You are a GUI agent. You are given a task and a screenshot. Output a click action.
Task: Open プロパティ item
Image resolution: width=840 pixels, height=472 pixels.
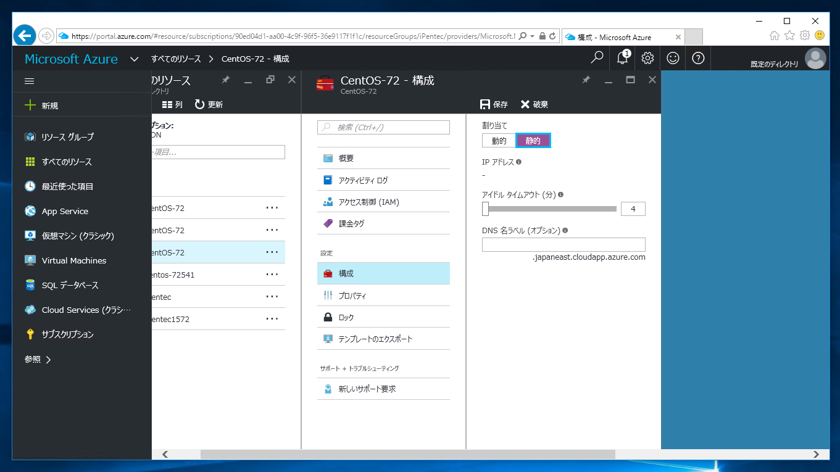pyautogui.click(x=384, y=296)
